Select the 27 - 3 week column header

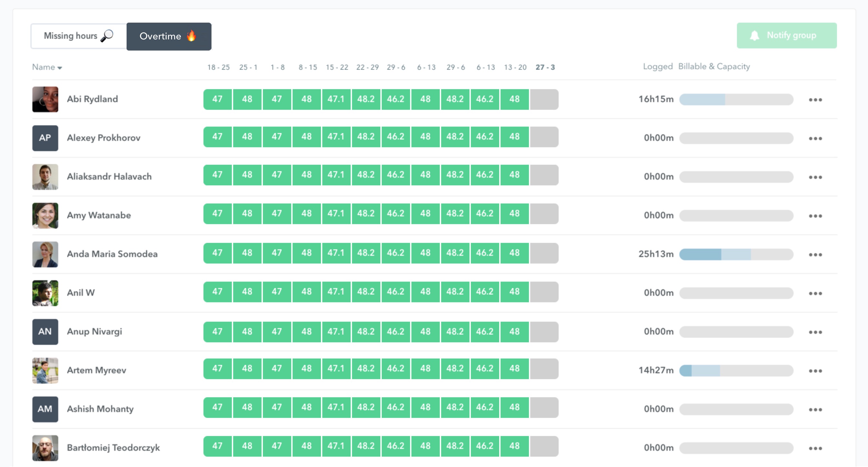[x=545, y=67]
